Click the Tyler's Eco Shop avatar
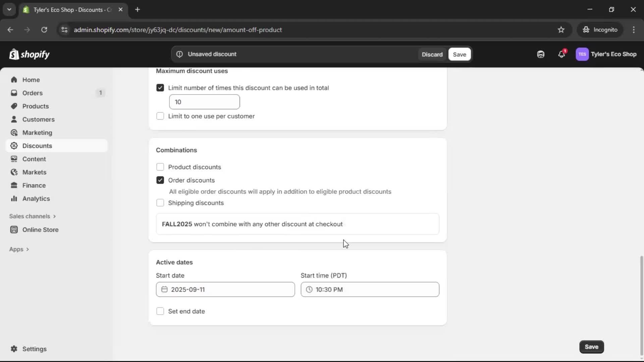This screenshot has height=362, width=644. pos(583,54)
